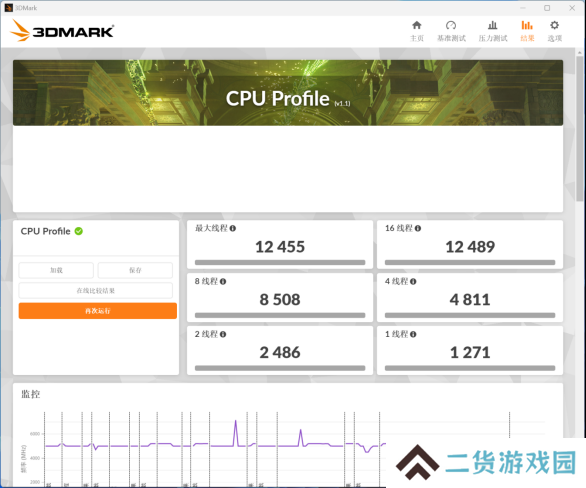Screen dimensions: 586x488
Task: Click info icon next to 16 线程
Action: coord(418,228)
